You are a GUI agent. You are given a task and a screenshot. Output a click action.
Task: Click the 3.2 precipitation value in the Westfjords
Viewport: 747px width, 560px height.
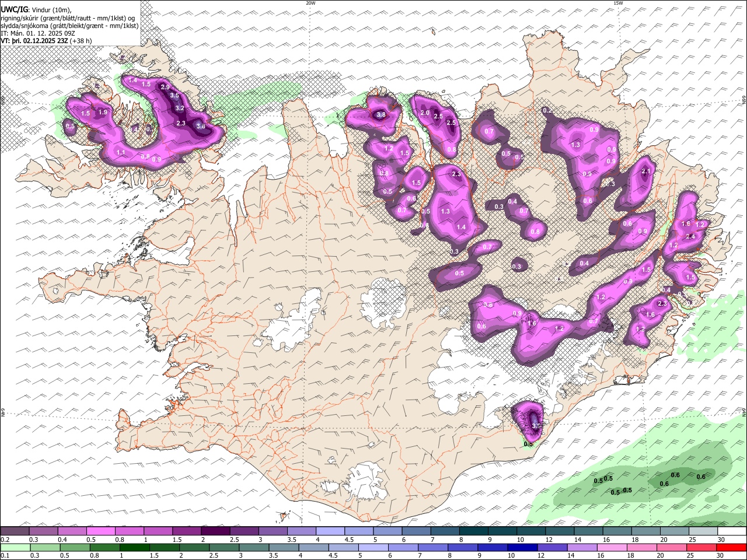click(x=180, y=108)
